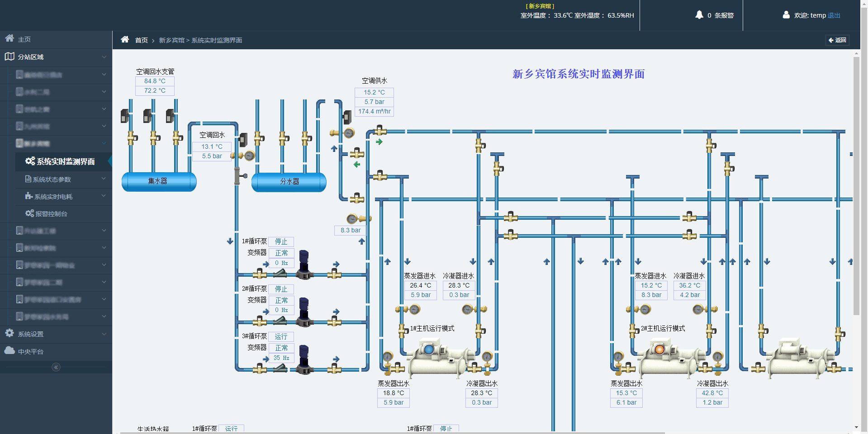Click the 返回 back button
Screen dimensions: 868x434
click(837, 40)
